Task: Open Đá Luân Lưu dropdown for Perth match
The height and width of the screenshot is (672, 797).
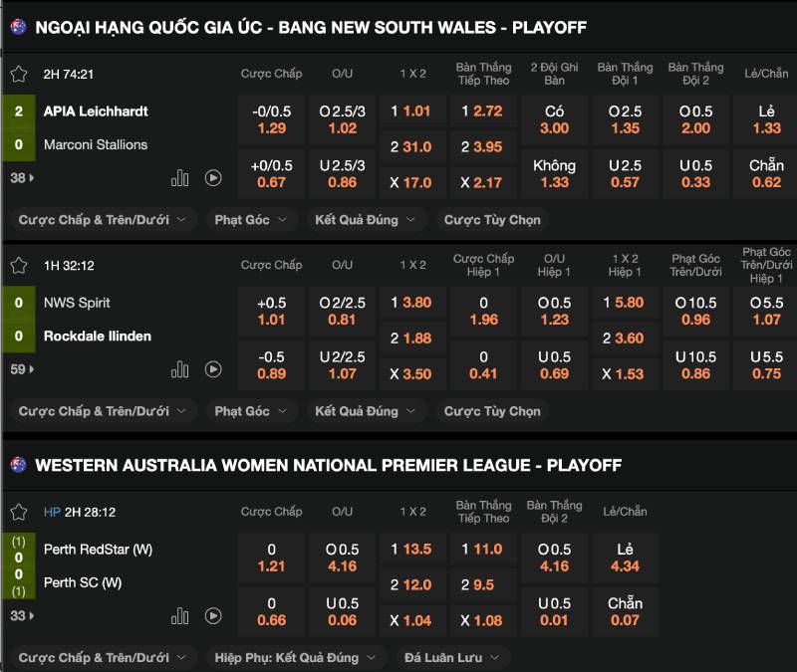Action: 452,658
